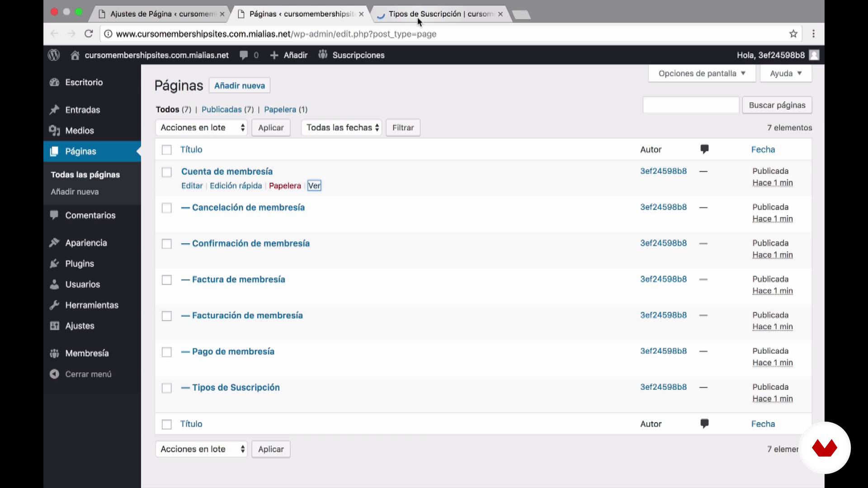Switch to Ajustes de Página browser tab
Image resolution: width=868 pixels, height=488 pixels.
click(161, 14)
